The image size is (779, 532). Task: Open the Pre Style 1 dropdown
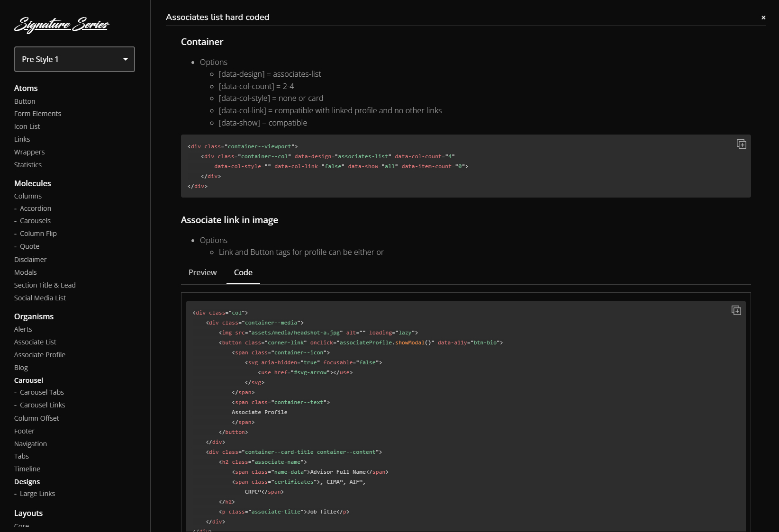(74, 59)
